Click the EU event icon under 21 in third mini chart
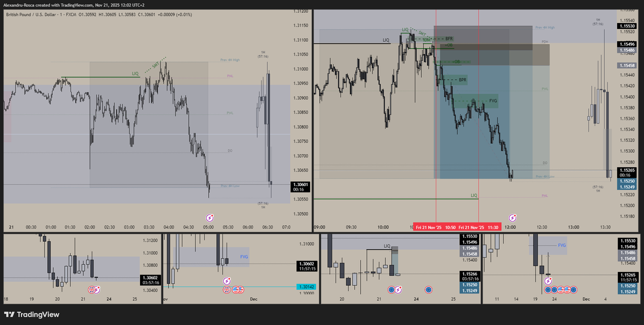Viewport: 644px width, 325px height. (391, 290)
